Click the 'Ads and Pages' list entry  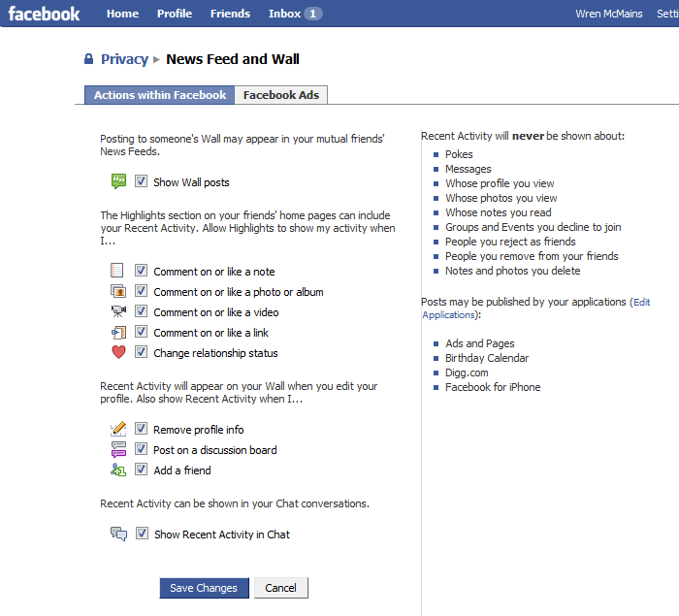pos(480,343)
